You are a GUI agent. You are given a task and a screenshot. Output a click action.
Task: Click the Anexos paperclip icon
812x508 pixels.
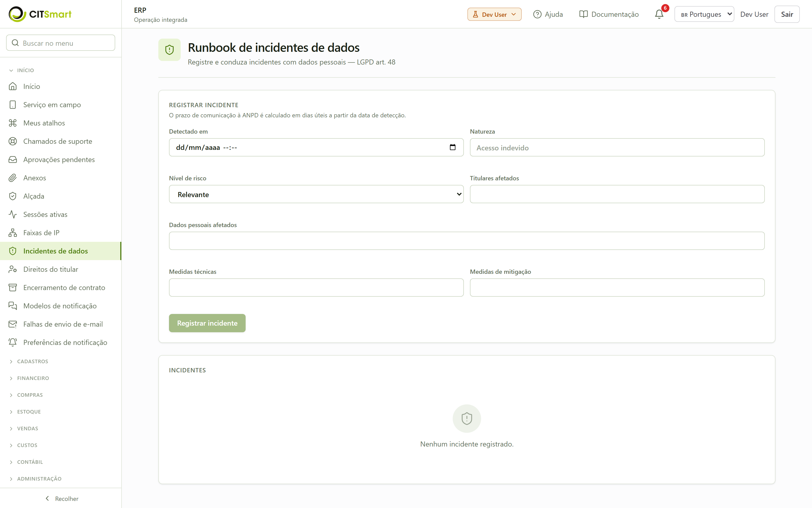tap(13, 178)
